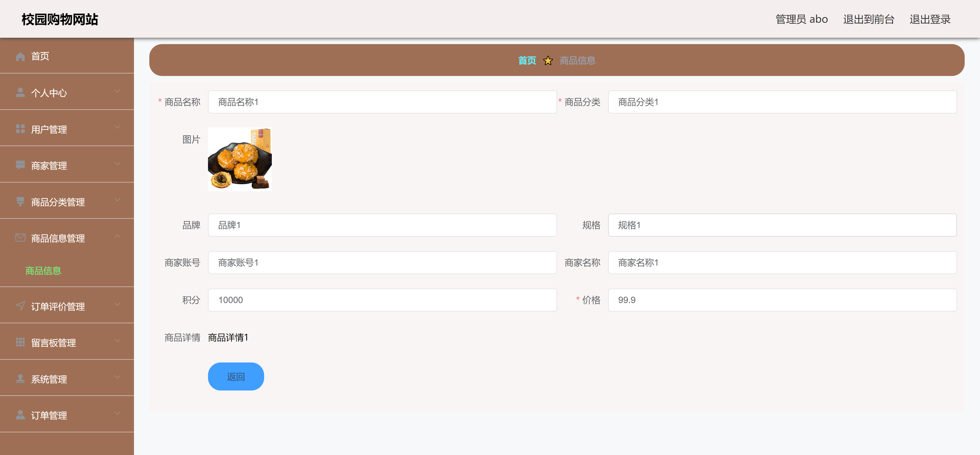The height and width of the screenshot is (455, 980).
Task: Click the stamp icon beside 系统管理
Action: [20, 379]
